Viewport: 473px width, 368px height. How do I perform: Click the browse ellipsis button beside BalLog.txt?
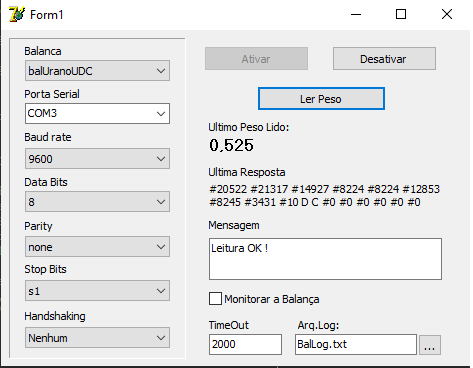430,345
